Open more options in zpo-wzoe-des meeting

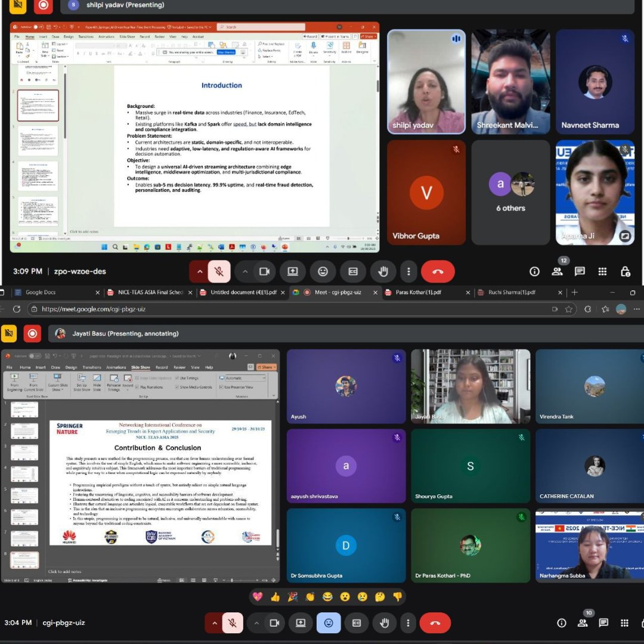click(x=408, y=271)
